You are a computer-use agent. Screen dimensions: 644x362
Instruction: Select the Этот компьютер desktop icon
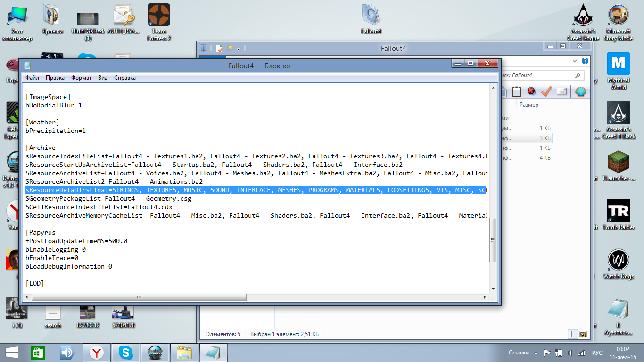point(17,22)
